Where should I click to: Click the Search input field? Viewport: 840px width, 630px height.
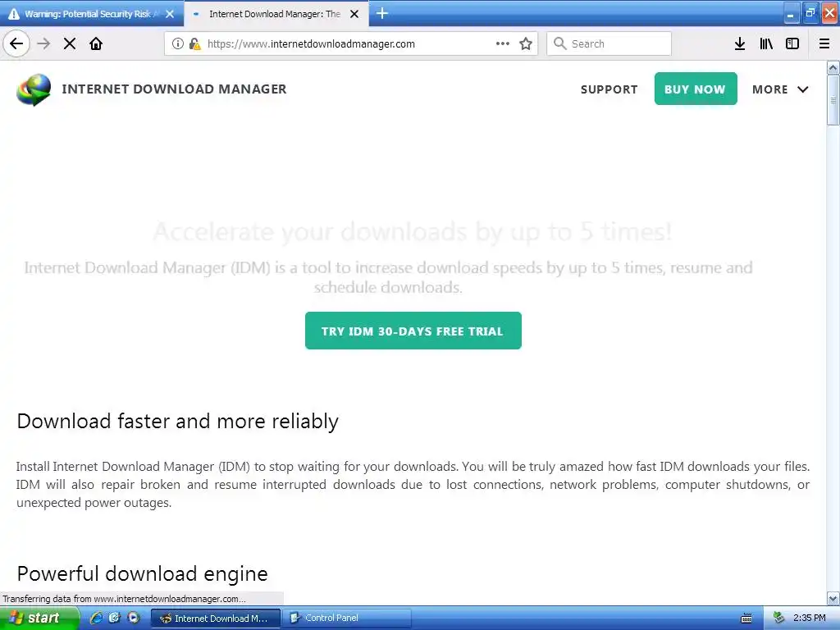pyautogui.click(x=609, y=43)
